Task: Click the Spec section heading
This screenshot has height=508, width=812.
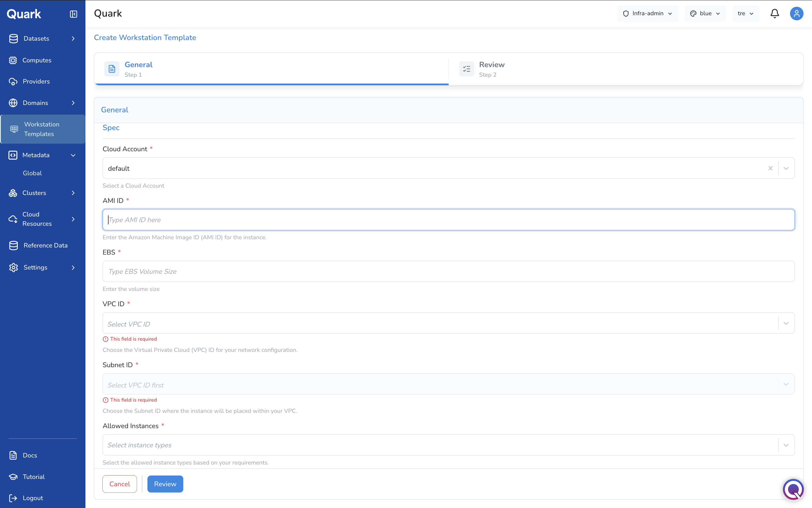Action: click(111, 128)
